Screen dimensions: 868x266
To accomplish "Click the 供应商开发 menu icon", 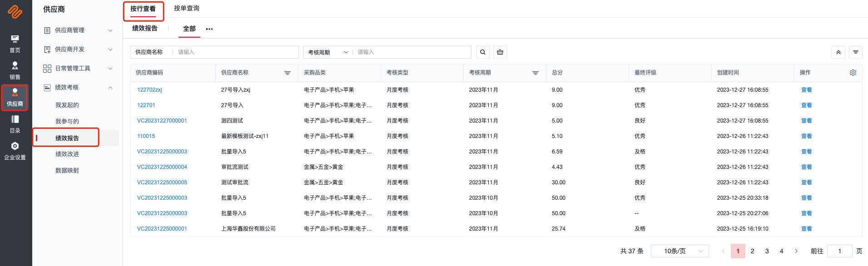I will (47, 49).
